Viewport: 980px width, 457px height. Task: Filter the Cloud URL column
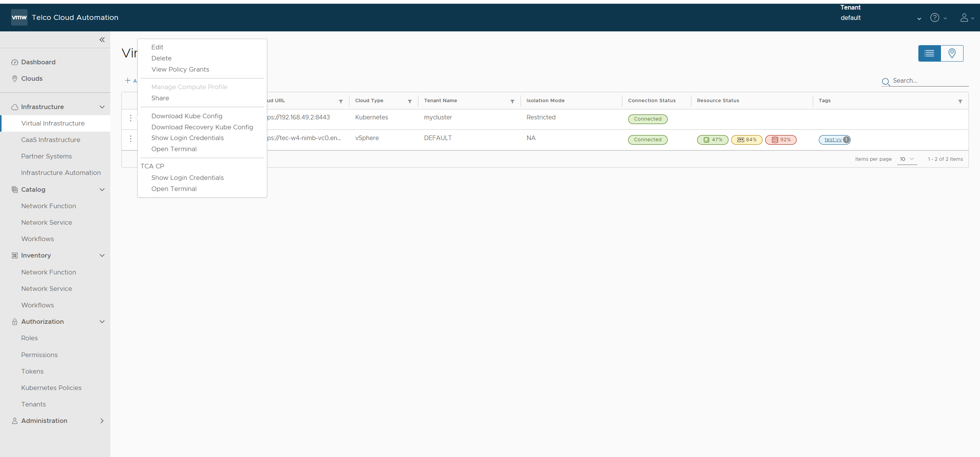(x=341, y=101)
